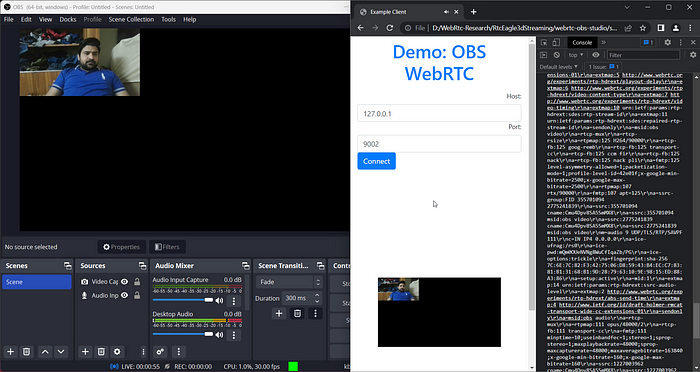Mute Desktop Audio speaker icon
Image resolution: width=700 pixels, height=372 pixels.
(219, 334)
